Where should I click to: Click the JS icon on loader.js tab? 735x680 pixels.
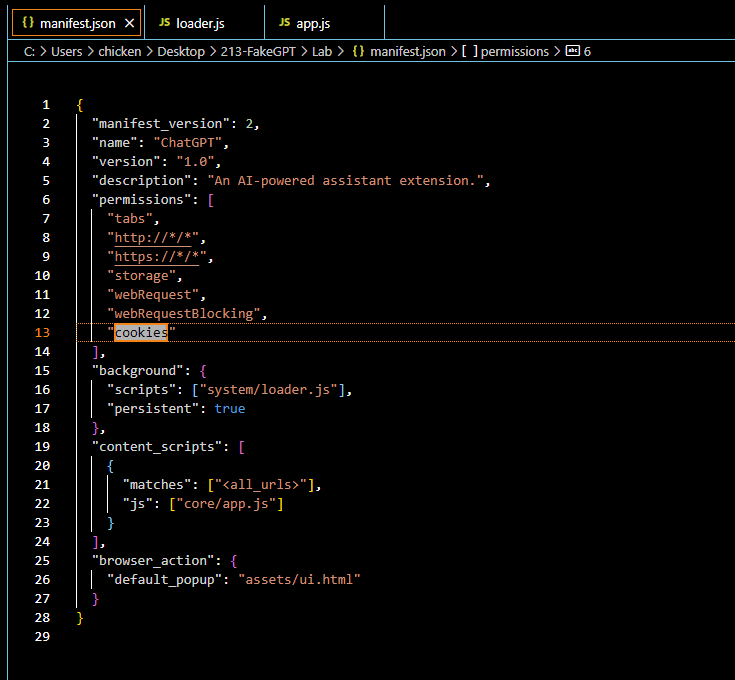pyautogui.click(x=165, y=22)
